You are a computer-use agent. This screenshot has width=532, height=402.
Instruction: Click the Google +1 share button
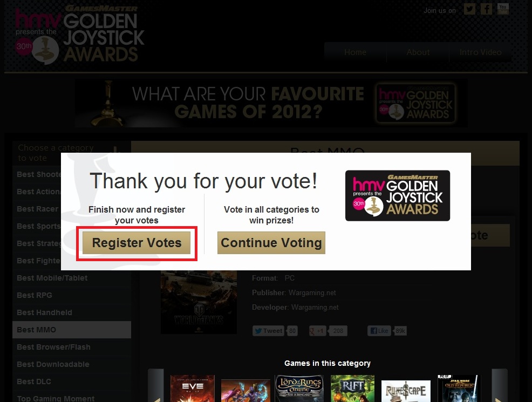coord(317,331)
